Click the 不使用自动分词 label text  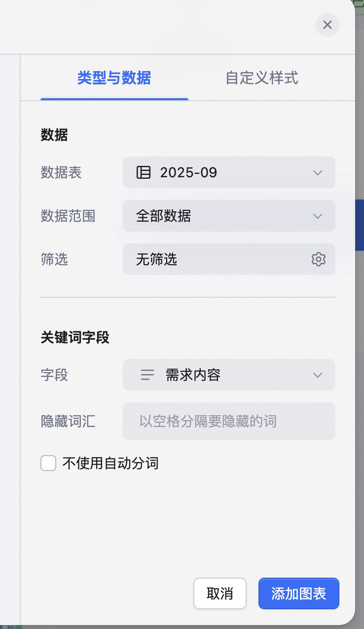coord(110,464)
